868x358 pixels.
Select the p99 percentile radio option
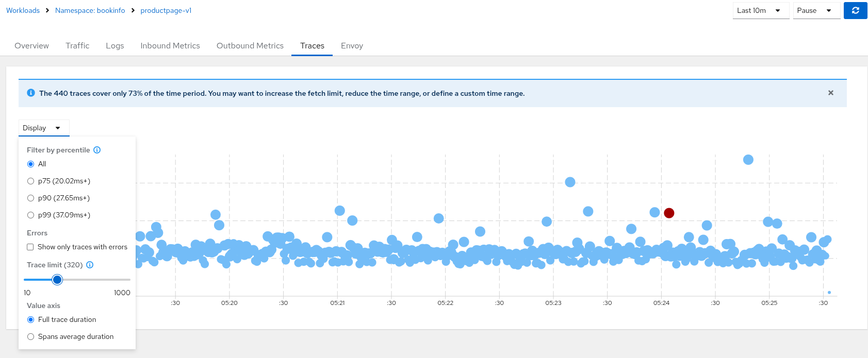point(31,215)
